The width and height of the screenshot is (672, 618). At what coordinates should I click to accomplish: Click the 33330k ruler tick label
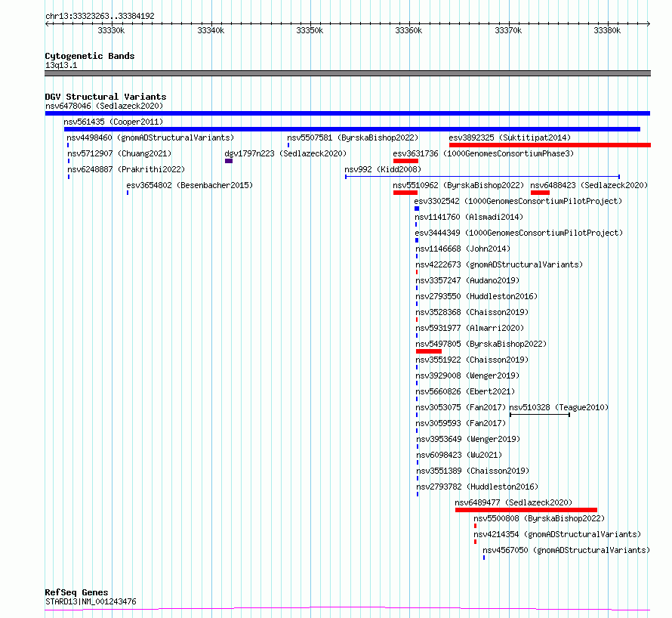112,30
